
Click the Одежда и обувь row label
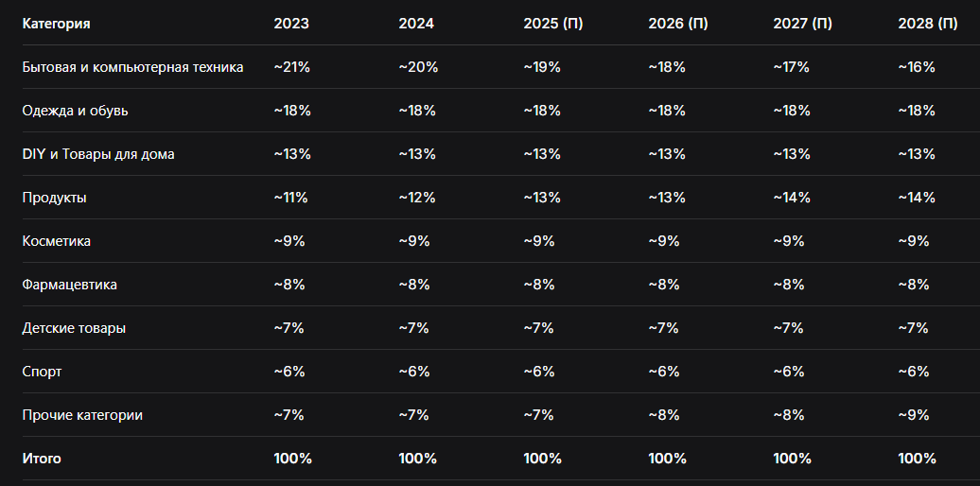75,111
